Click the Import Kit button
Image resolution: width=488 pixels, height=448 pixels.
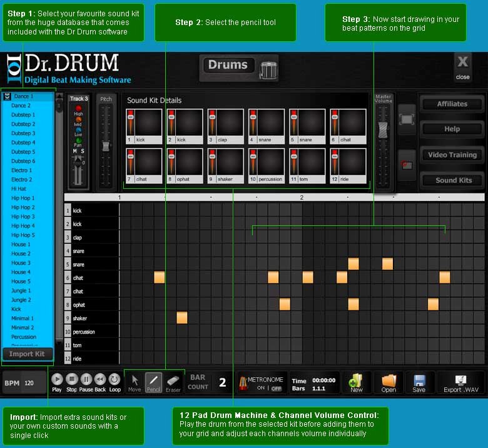tap(28, 354)
